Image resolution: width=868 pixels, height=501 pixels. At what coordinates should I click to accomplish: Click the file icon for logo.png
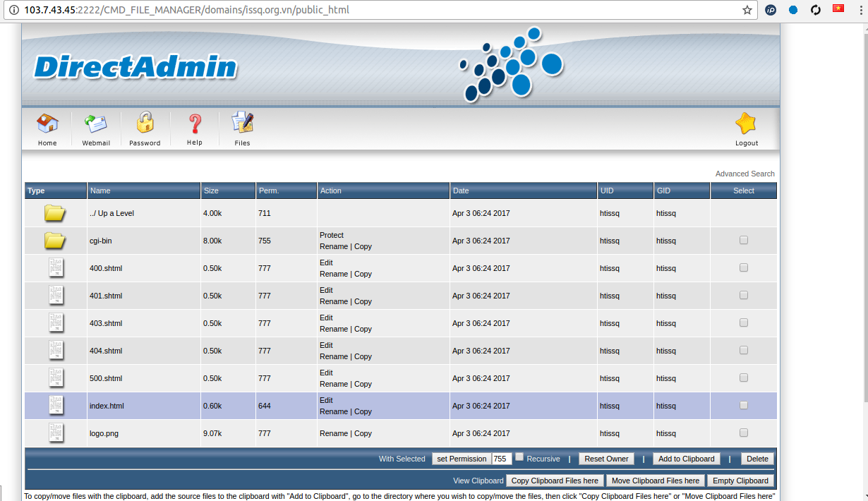(56, 433)
